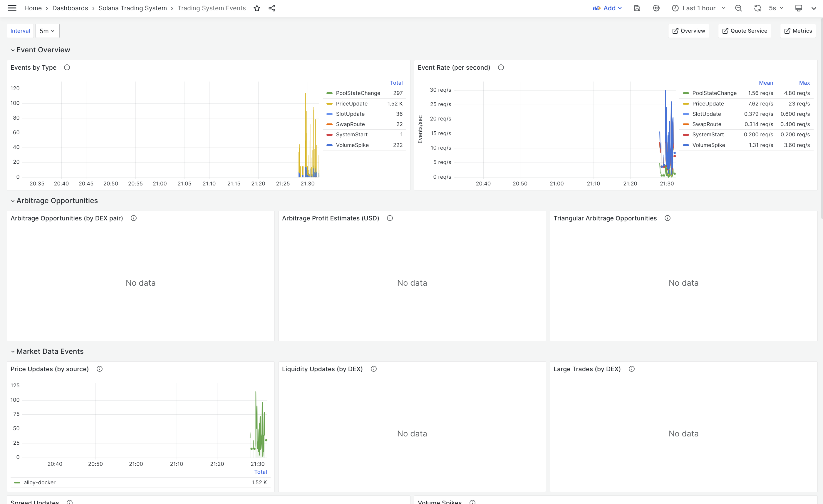Mark this dashboard as a favorite
This screenshot has width=823, height=504.
point(257,8)
